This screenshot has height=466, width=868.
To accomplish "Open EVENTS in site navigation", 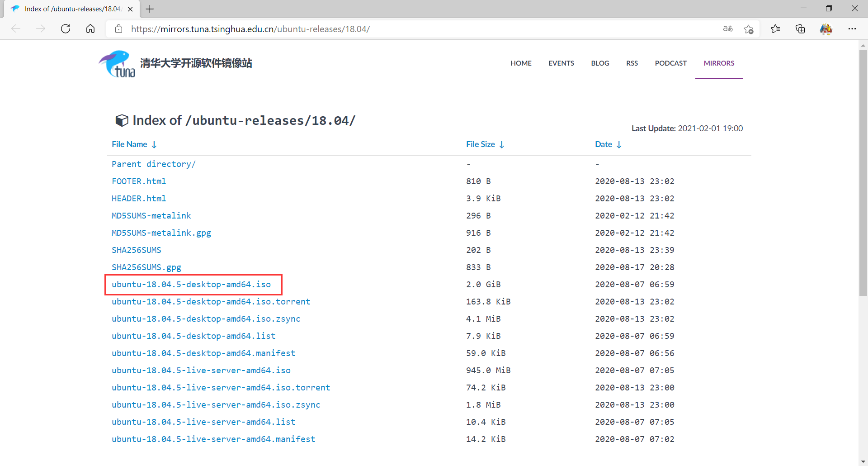I will tap(561, 63).
